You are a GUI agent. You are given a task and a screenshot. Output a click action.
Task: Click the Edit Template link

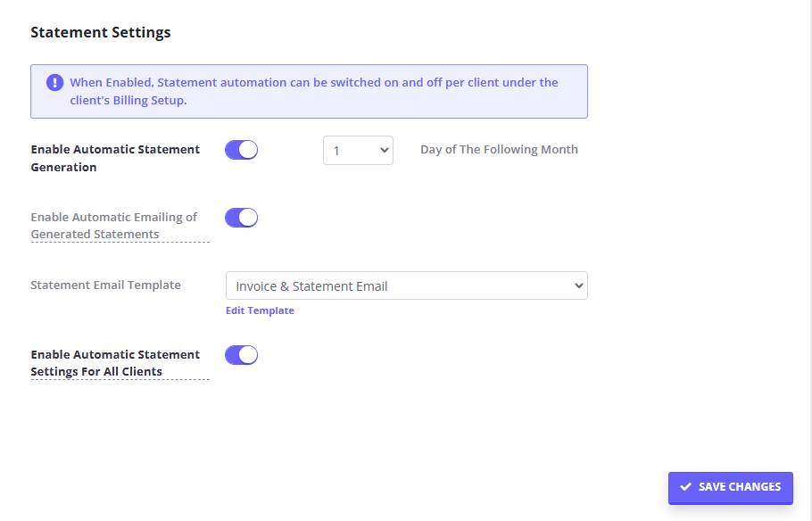tap(260, 310)
